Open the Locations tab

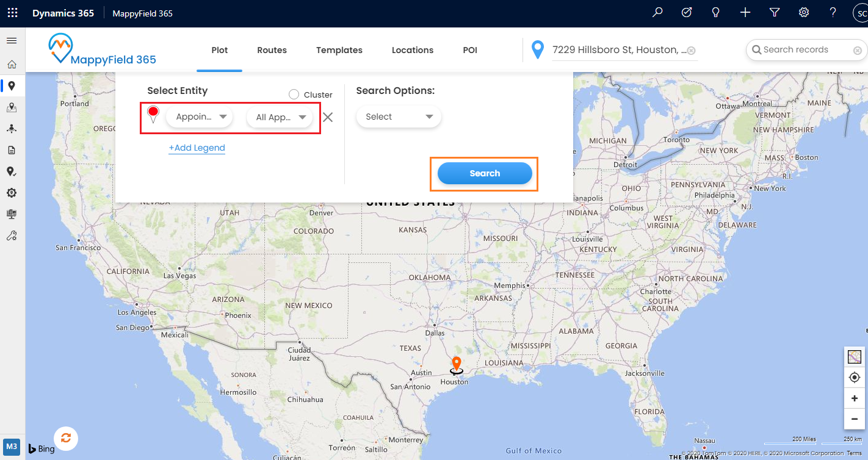click(413, 50)
